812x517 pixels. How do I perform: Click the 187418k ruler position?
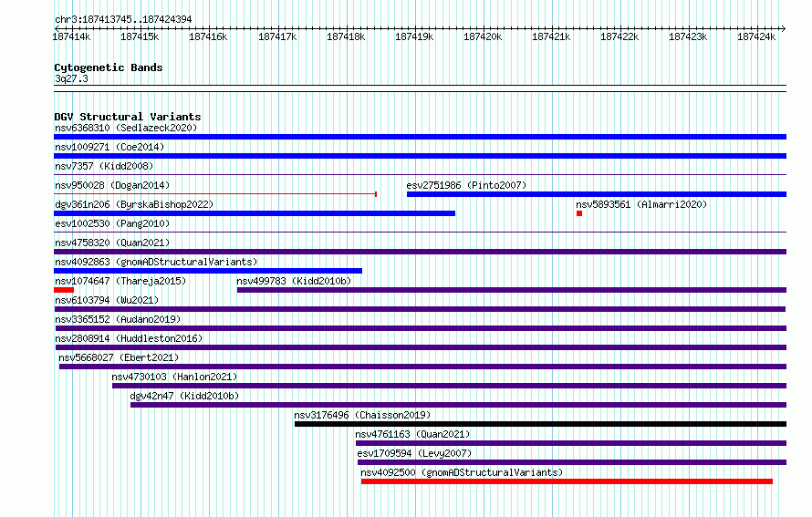point(346,36)
